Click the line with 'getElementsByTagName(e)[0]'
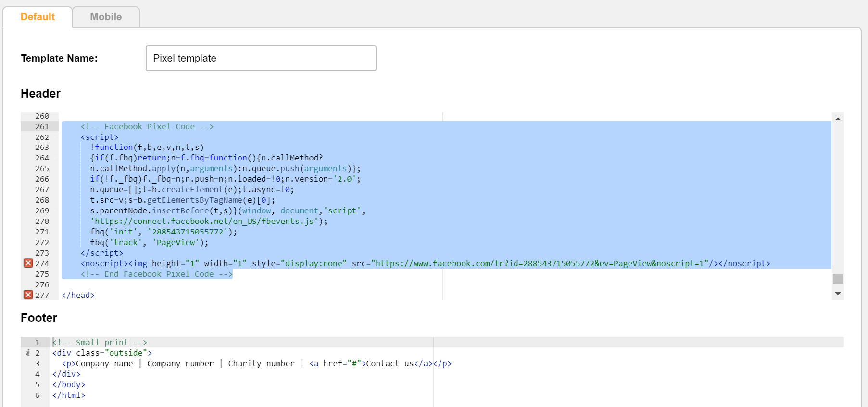The width and height of the screenshot is (868, 407). click(183, 200)
